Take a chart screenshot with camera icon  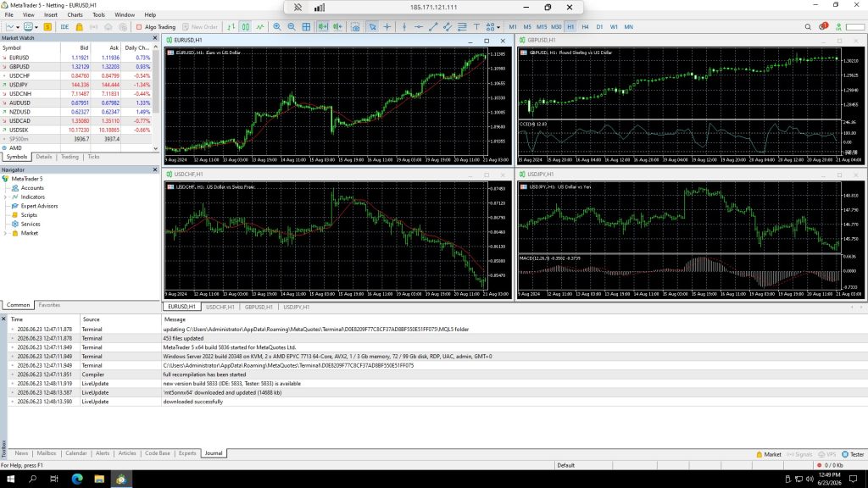[355, 26]
